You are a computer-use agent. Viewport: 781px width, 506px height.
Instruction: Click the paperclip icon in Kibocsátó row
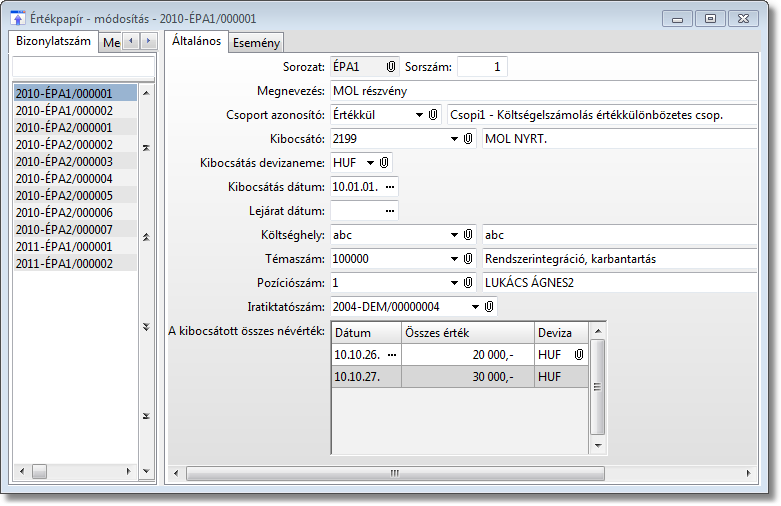point(468,139)
